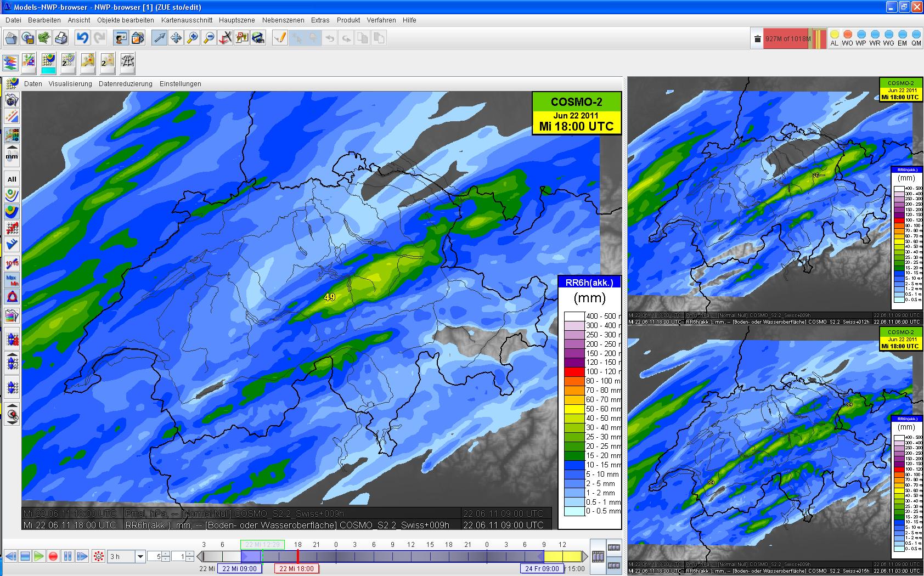The image size is (924, 576).
Task: Activate the pan move arrows tool
Action: click(x=176, y=38)
